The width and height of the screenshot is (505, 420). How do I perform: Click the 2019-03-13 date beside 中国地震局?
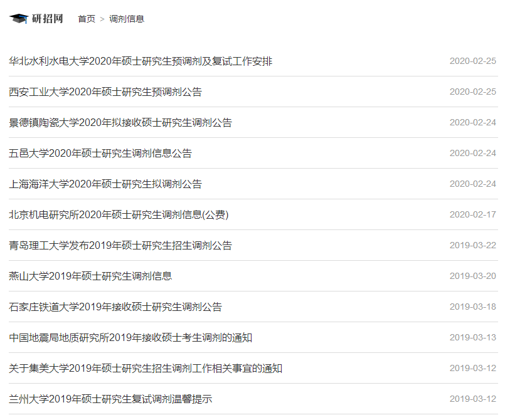click(473, 338)
